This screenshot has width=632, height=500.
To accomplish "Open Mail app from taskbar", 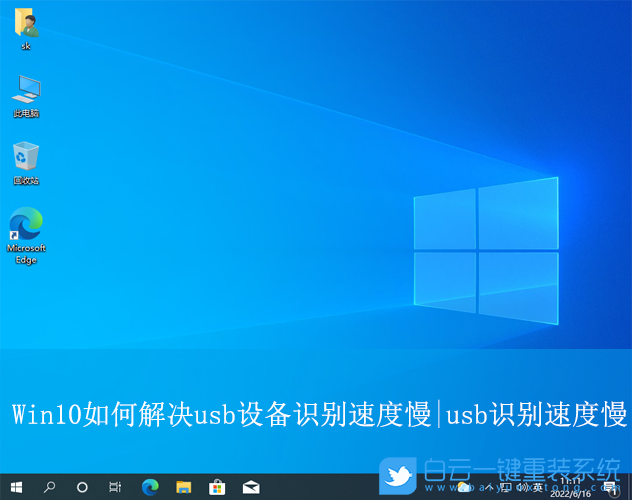I will [x=251, y=487].
